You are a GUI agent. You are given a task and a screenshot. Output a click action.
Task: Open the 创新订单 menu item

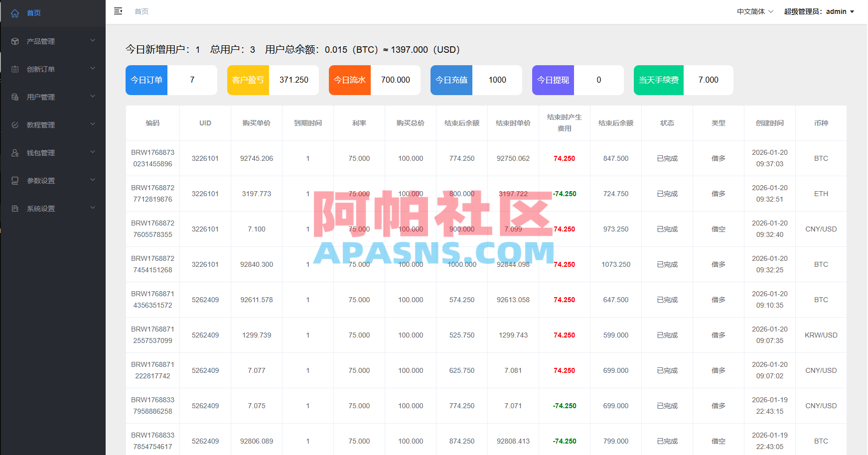pyautogui.click(x=53, y=69)
